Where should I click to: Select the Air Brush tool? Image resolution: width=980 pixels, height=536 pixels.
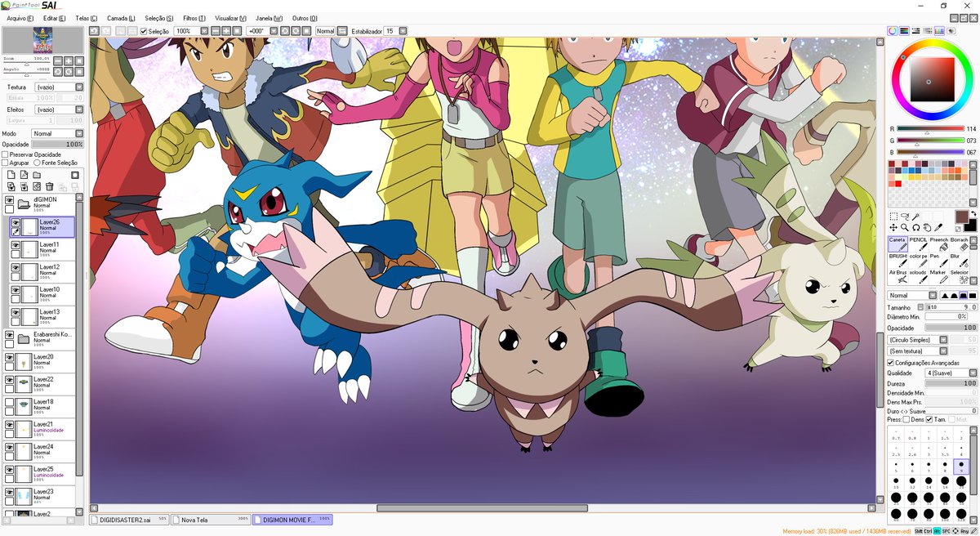tap(898, 276)
